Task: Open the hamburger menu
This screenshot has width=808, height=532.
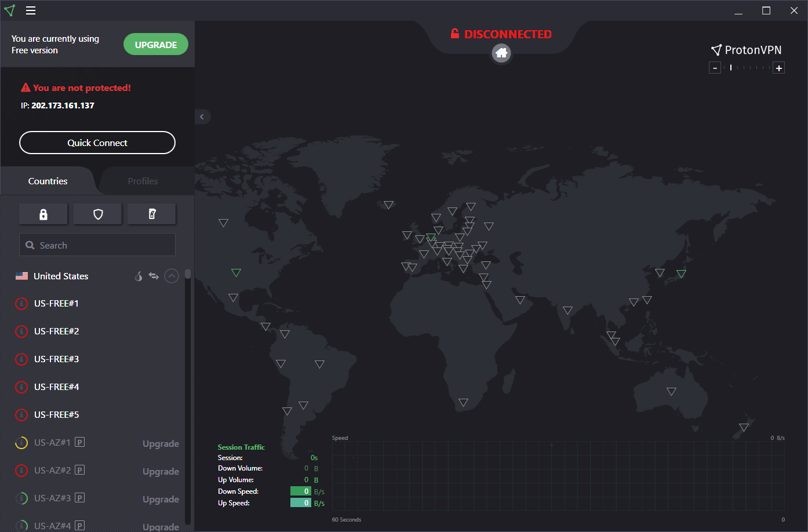Action: 31,10
